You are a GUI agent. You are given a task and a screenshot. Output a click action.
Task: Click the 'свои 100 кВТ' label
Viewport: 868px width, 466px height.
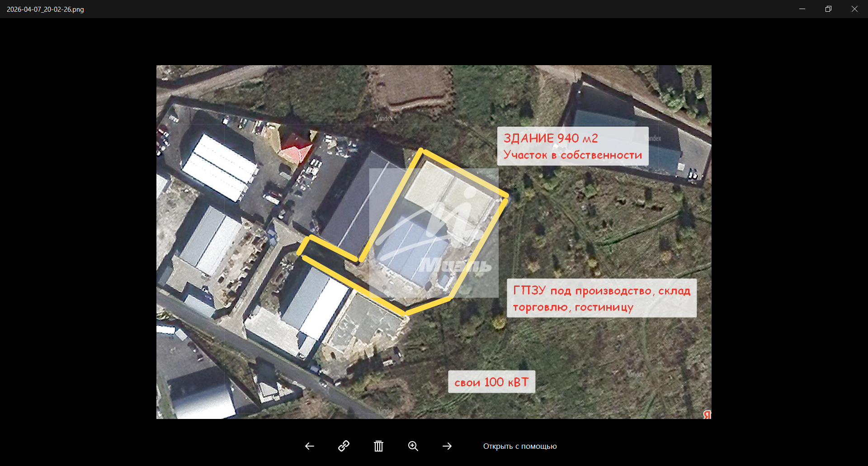491,382
